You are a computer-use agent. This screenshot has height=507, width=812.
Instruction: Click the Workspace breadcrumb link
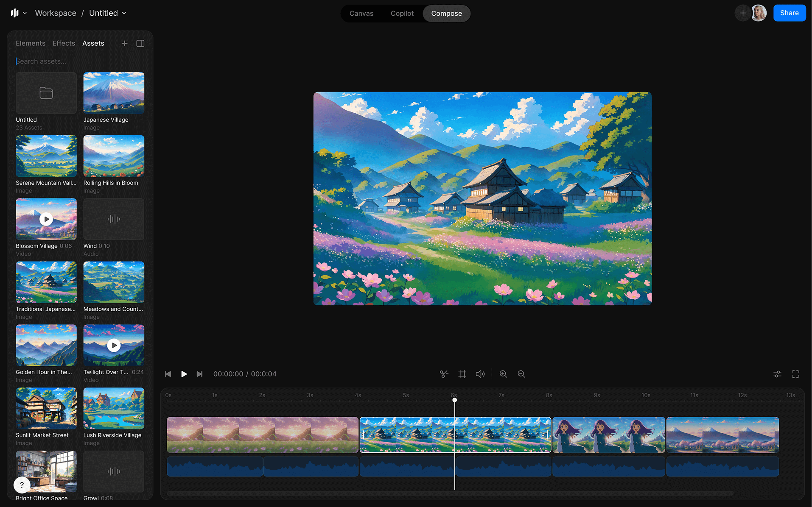(56, 13)
